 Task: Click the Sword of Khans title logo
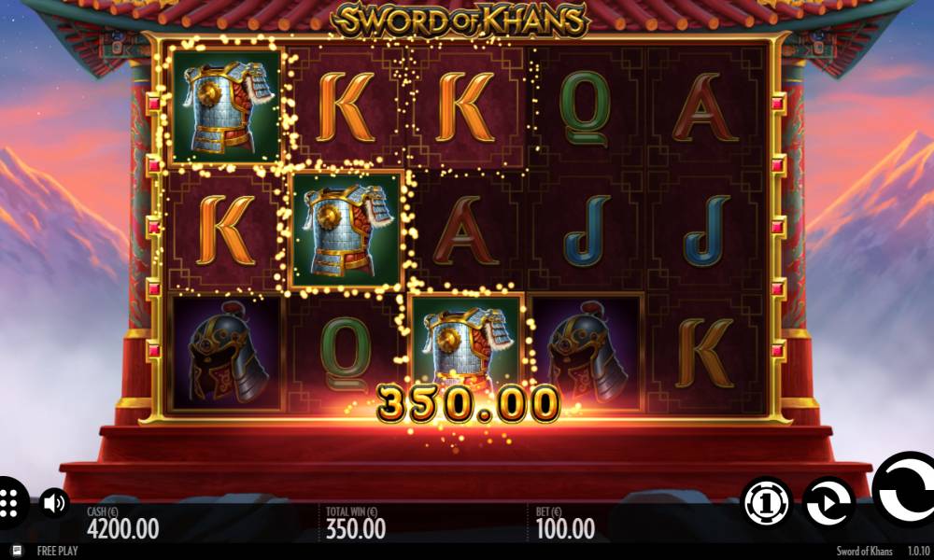pos(460,21)
